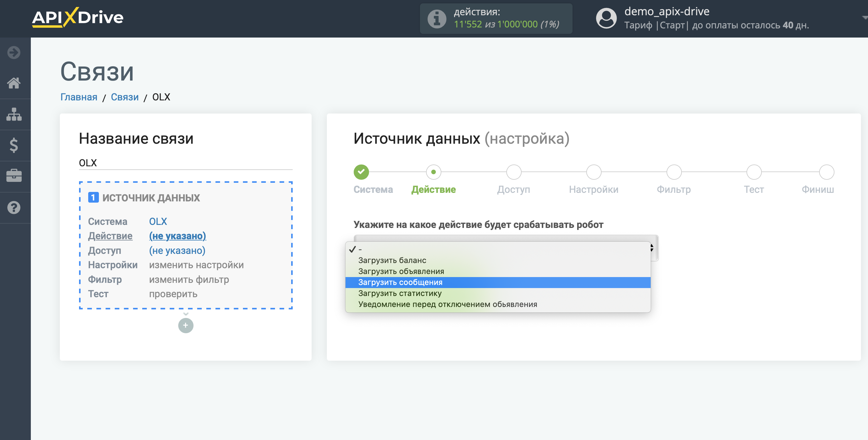This screenshot has height=440, width=868.
Task: Click the Действие (не указано) link
Action: (178, 236)
